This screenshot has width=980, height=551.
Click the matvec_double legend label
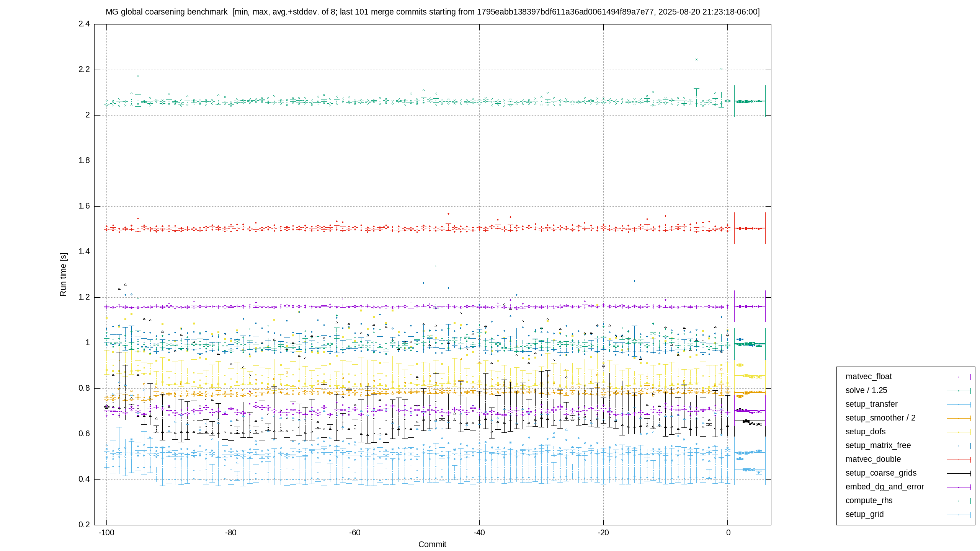[873, 459]
